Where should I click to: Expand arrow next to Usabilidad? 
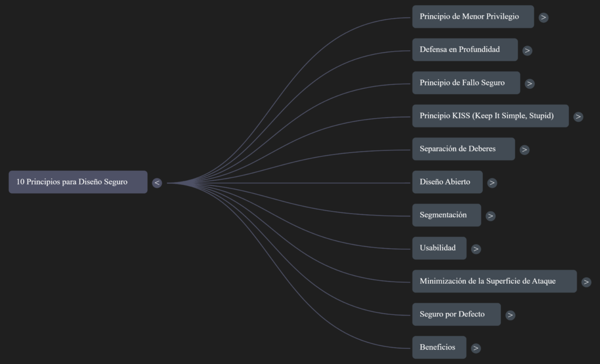476,249
